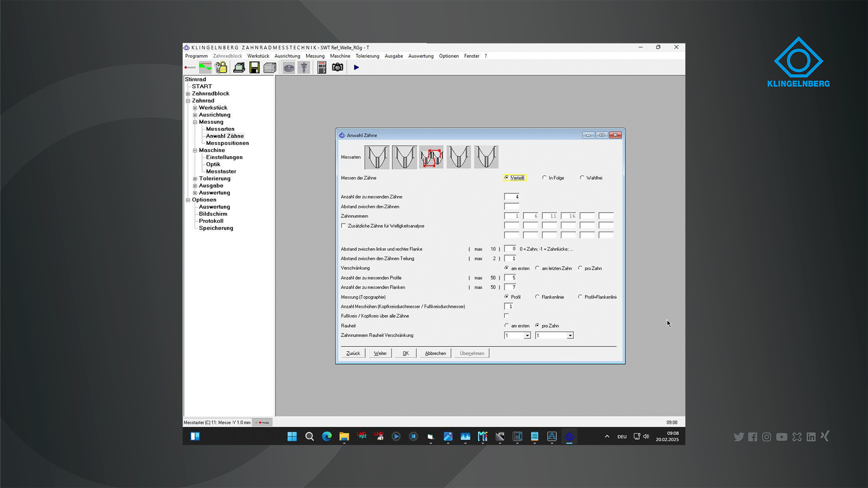Select Bildschirm in the tree

213,214
